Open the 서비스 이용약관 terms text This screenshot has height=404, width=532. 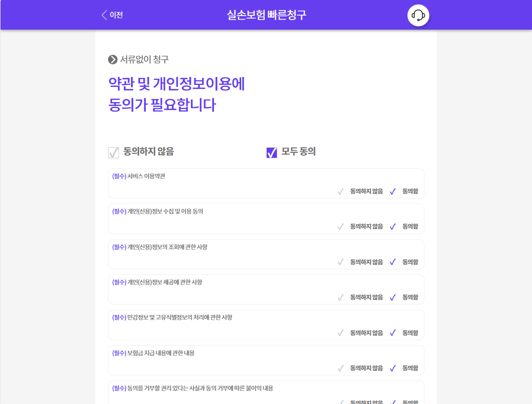[x=146, y=176]
